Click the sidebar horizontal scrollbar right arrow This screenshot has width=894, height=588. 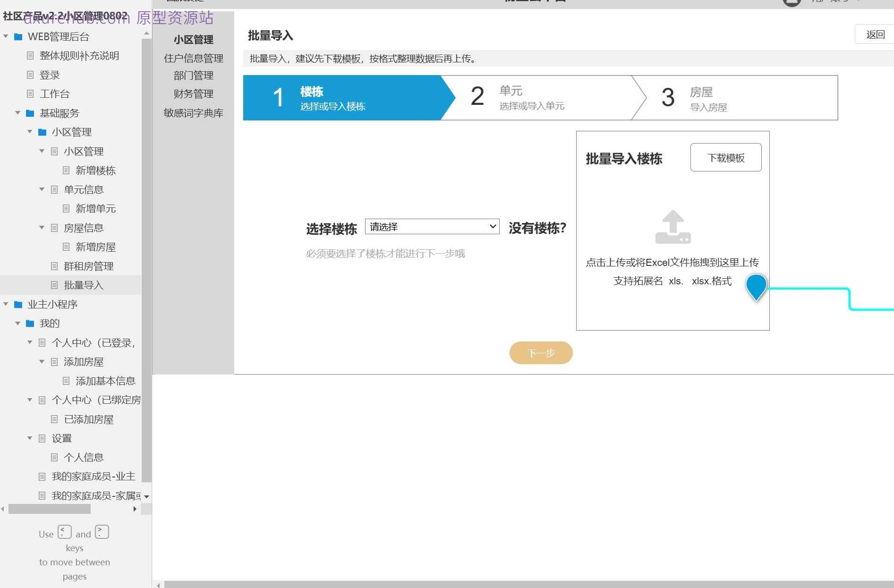coord(135,509)
